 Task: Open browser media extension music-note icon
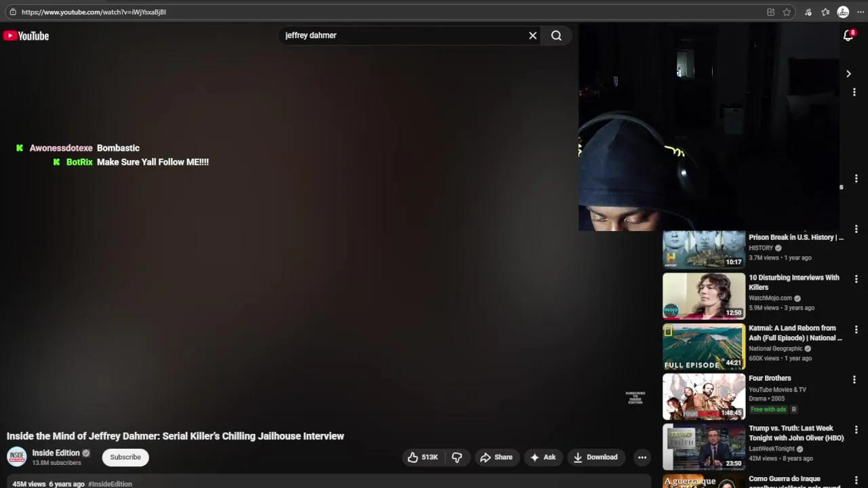pos(808,12)
